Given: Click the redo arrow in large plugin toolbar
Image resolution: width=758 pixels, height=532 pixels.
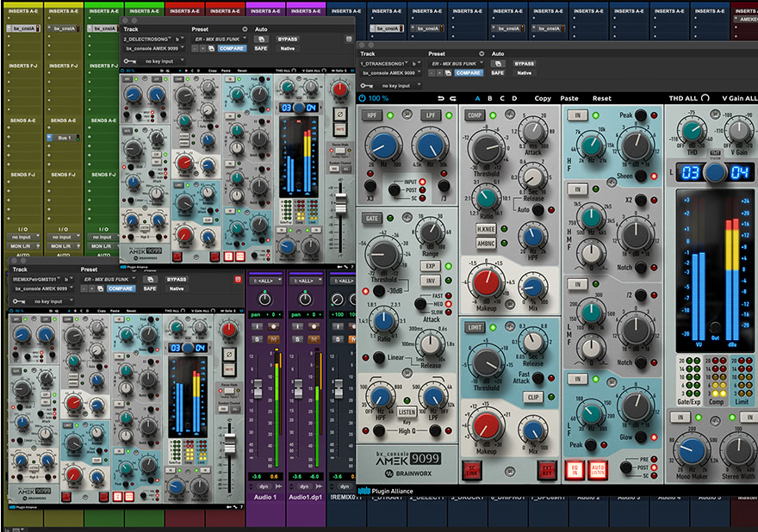Looking at the screenshot, I should [x=451, y=98].
